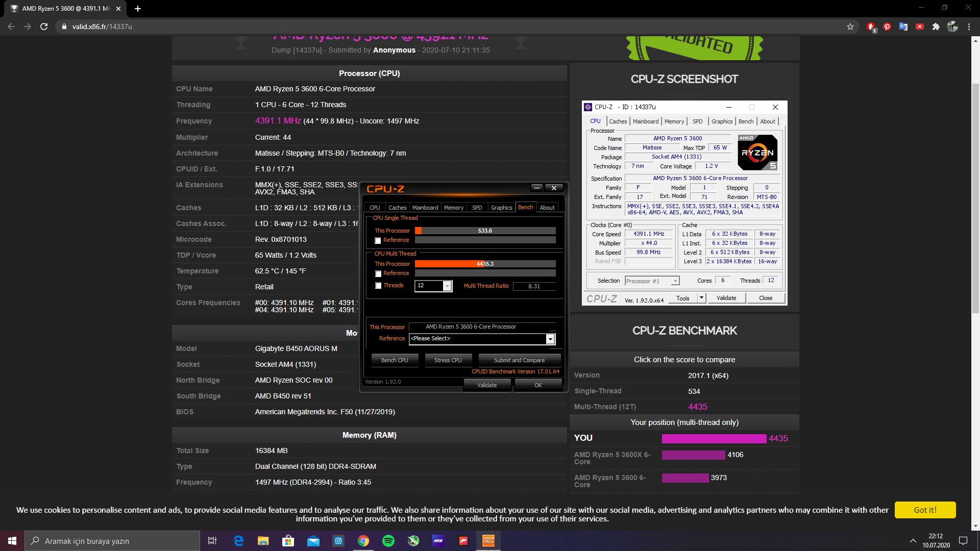Click the site lock icon in address bar

(x=64, y=27)
